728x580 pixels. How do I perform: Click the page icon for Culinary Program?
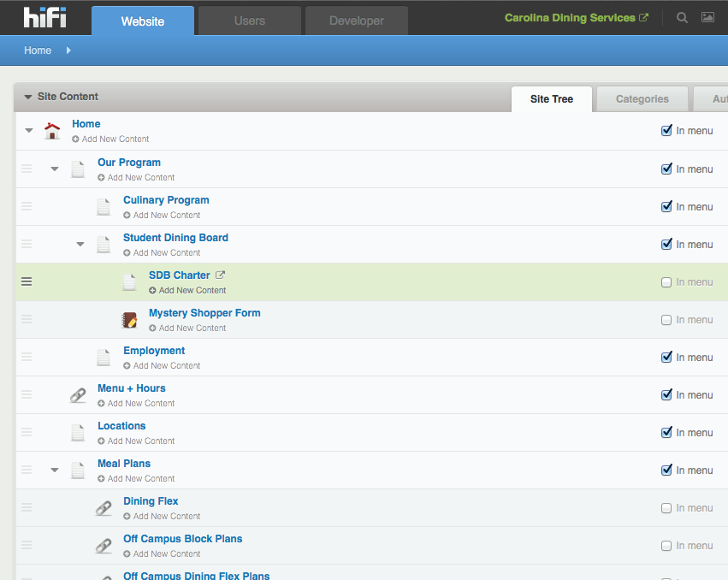coord(104,207)
